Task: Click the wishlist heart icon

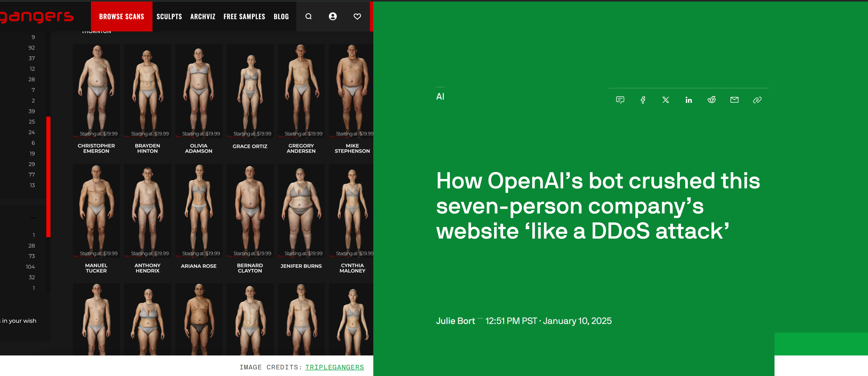Action: [357, 16]
